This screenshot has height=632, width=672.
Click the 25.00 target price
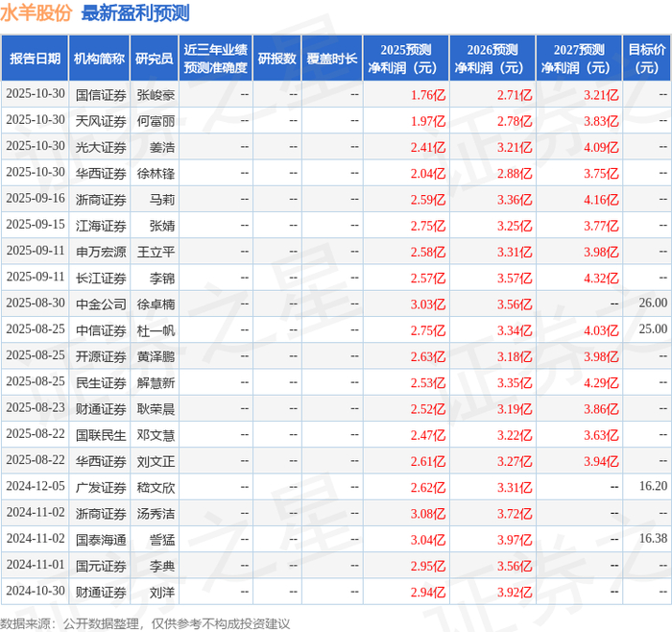pos(653,329)
